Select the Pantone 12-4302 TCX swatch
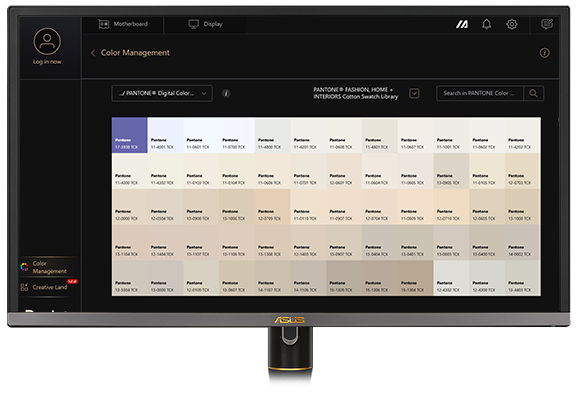578x400 pixels. (x=451, y=278)
